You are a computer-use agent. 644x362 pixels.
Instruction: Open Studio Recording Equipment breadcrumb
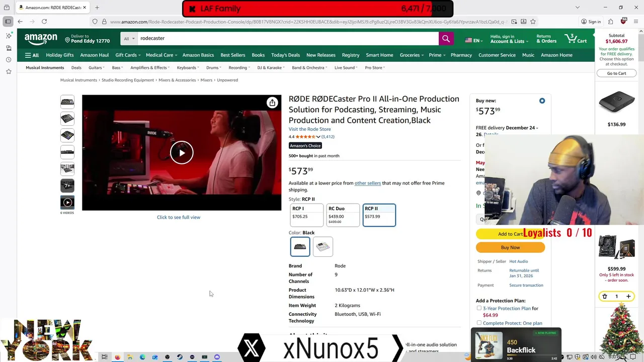[128, 80]
